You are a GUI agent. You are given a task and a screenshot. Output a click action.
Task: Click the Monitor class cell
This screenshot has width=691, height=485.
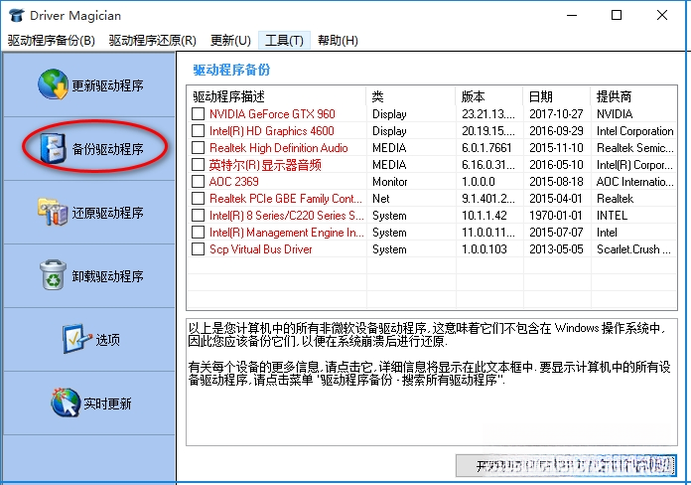point(390,181)
